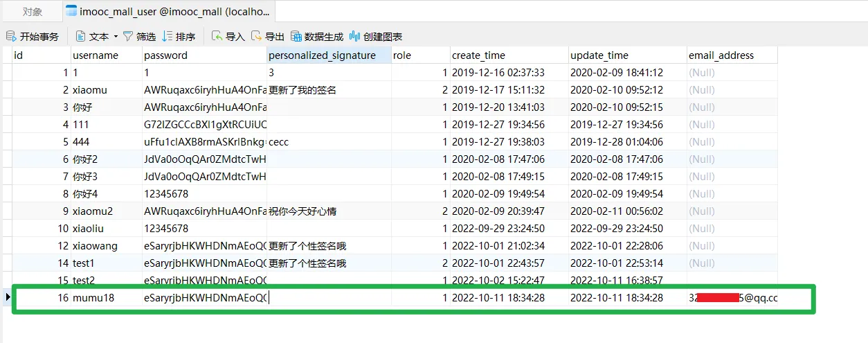Select the username cell 你好3
868x343 pixels.
(107, 177)
